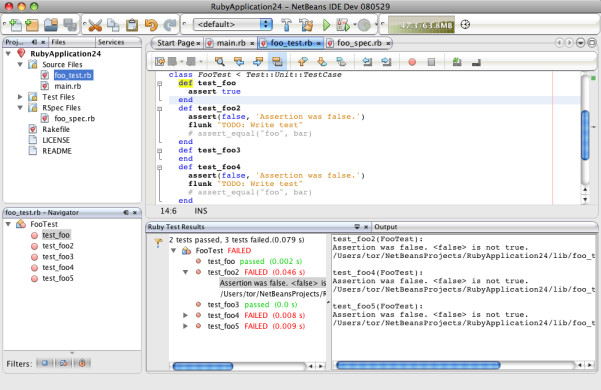Select foo_test.rb in the project tree
Viewport: 601px width, 390px height.
coord(73,75)
